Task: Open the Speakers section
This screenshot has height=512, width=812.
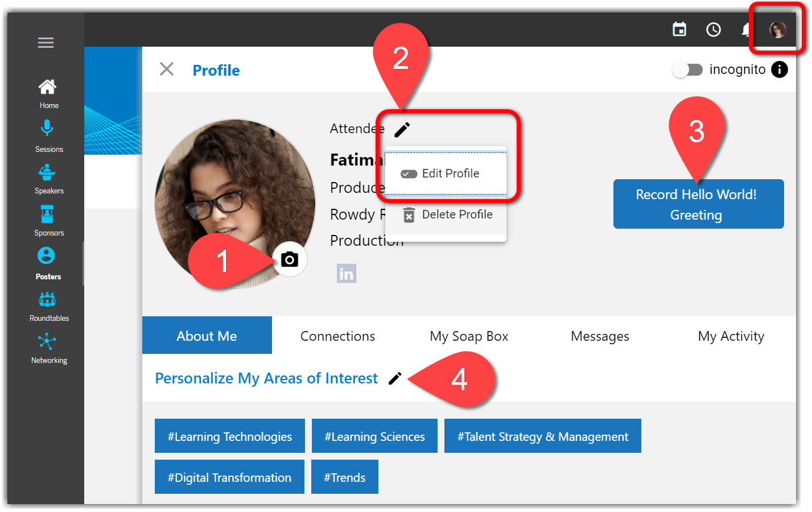Action: pos(48,179)
